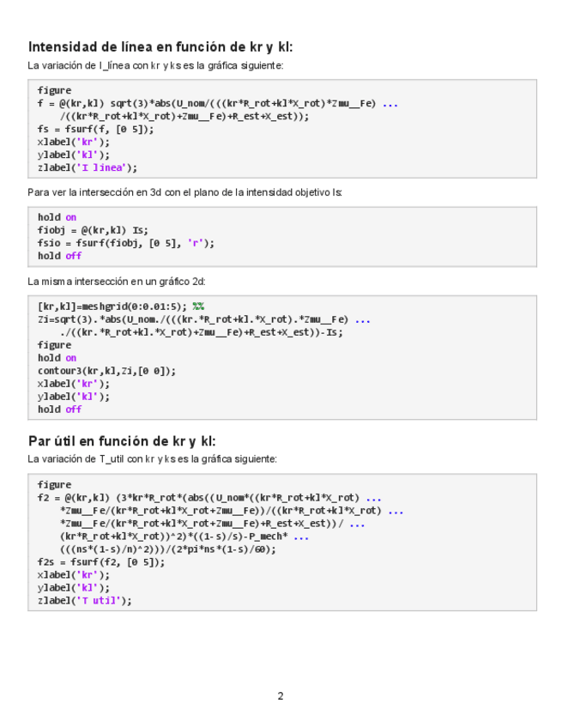
Task: Click "hold on" in the second code block
Action: pos(57,217)
